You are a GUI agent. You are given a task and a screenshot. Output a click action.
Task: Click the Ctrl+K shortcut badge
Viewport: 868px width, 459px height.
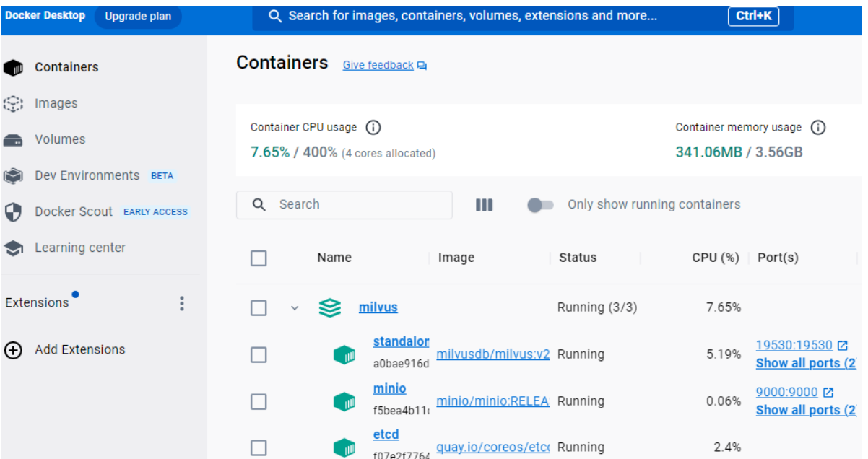tap(753, 16)
